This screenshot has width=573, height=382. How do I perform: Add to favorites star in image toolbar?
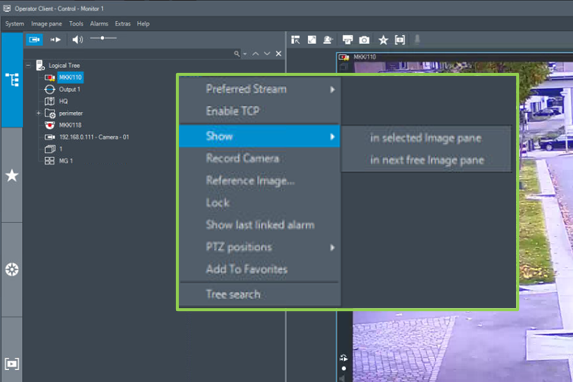coord(383,40)
